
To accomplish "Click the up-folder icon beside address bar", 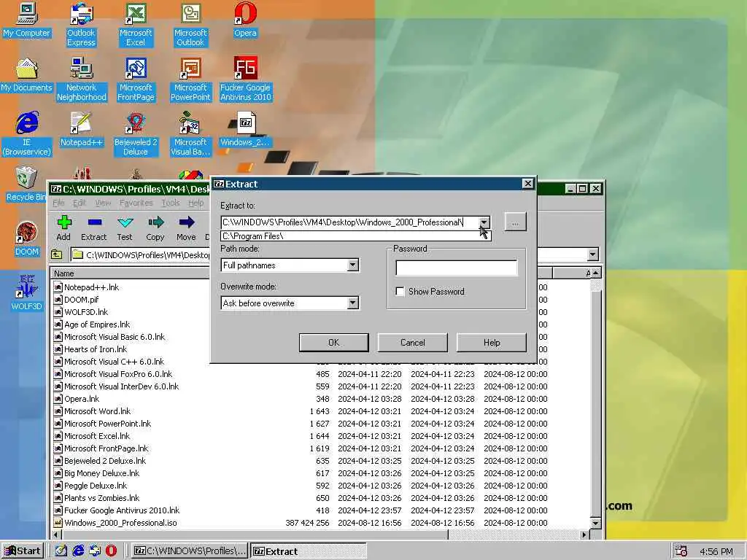I will [57, 254].
